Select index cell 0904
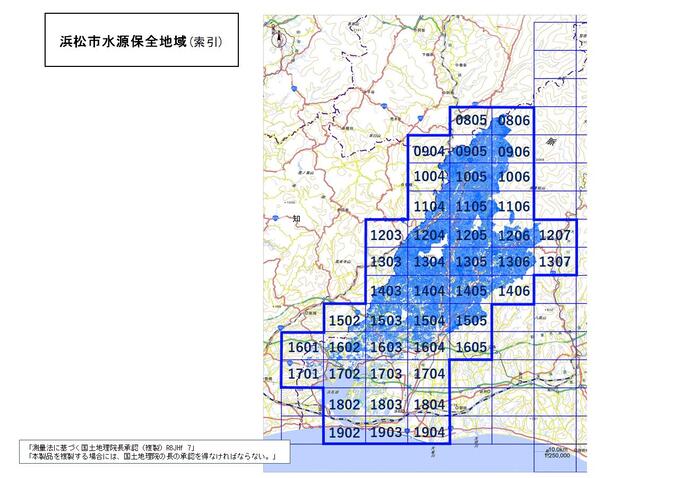 pyautogui.click(x=429, y=150)
